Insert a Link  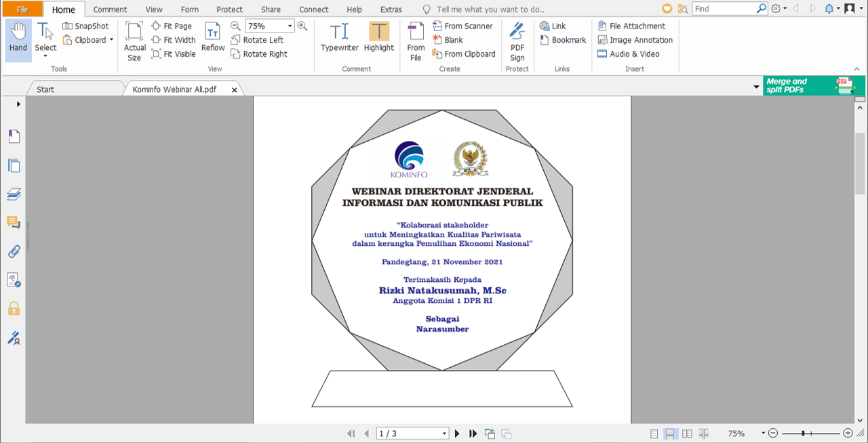tap(553, 26)
